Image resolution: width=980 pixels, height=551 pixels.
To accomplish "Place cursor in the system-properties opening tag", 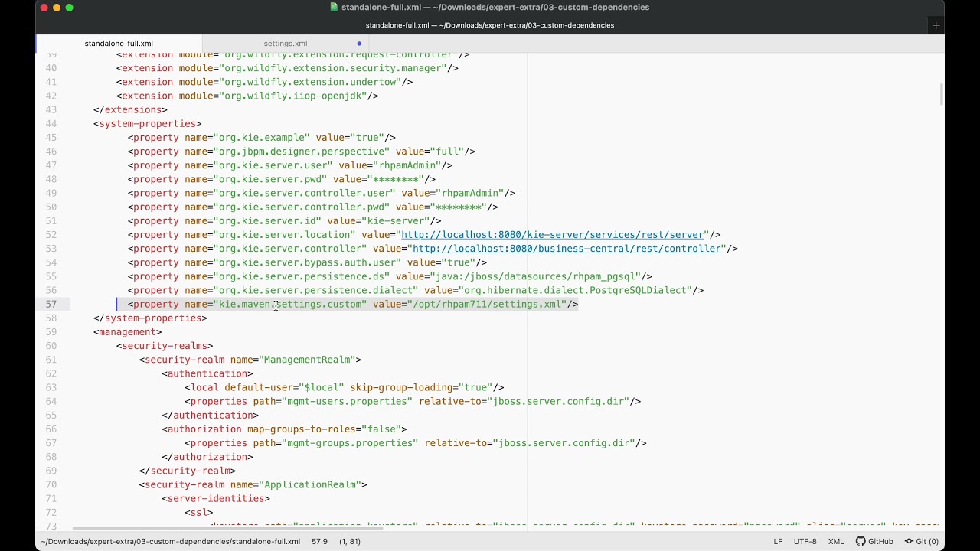I will [148, 123].
